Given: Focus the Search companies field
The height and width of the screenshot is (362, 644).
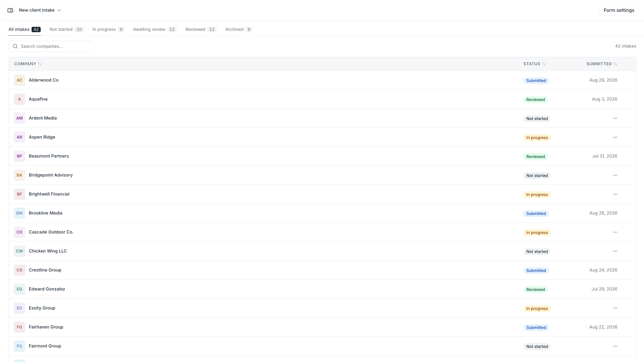Looking at the screenshot, I should pos(51,46).
